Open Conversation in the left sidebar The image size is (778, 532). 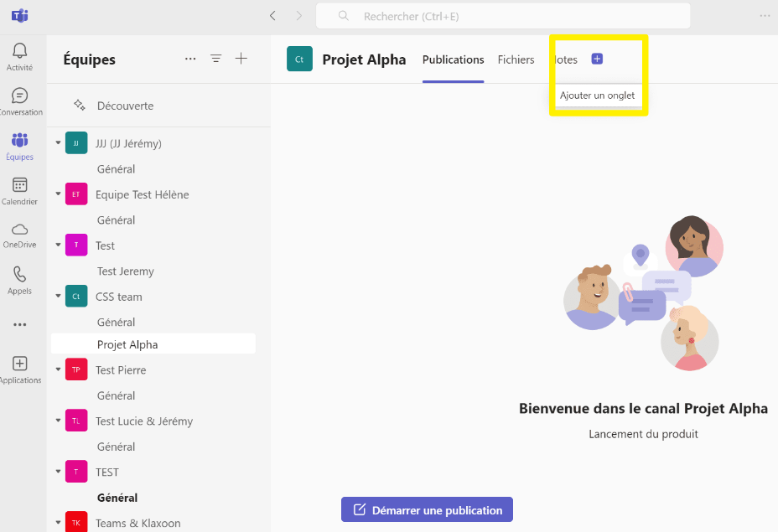19,101
